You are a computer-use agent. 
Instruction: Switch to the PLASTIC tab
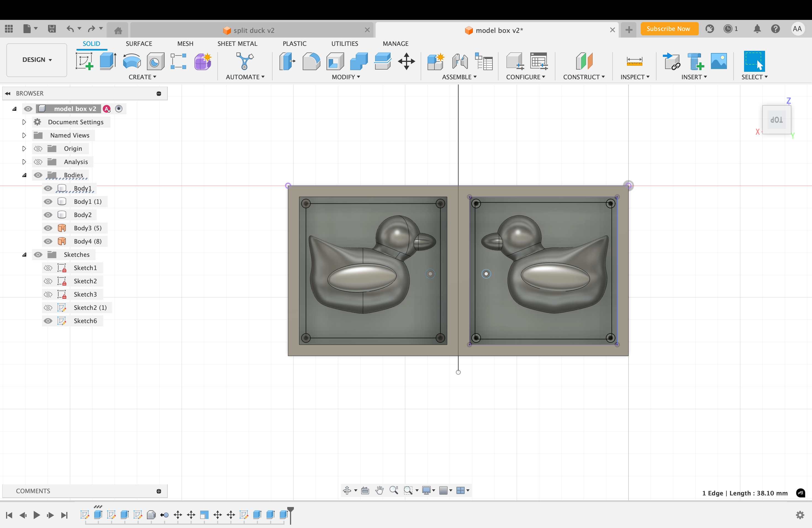[x=294, y=44]
